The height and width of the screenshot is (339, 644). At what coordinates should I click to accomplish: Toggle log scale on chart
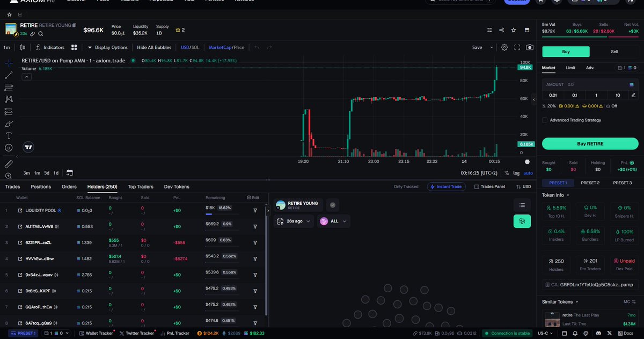[x=516, y=173]
